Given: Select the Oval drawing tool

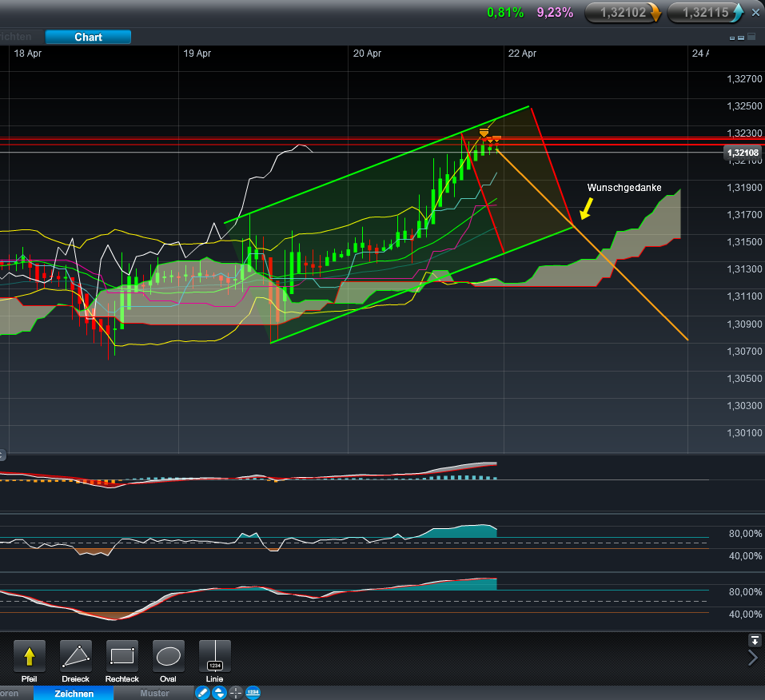Looking at the screenshot, I should click(169, 656).
